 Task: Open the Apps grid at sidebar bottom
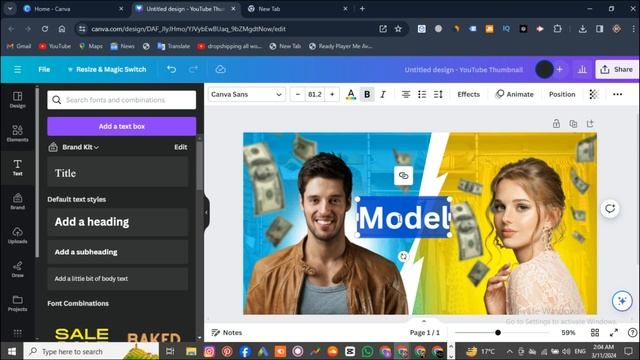[x=17, y=333]
